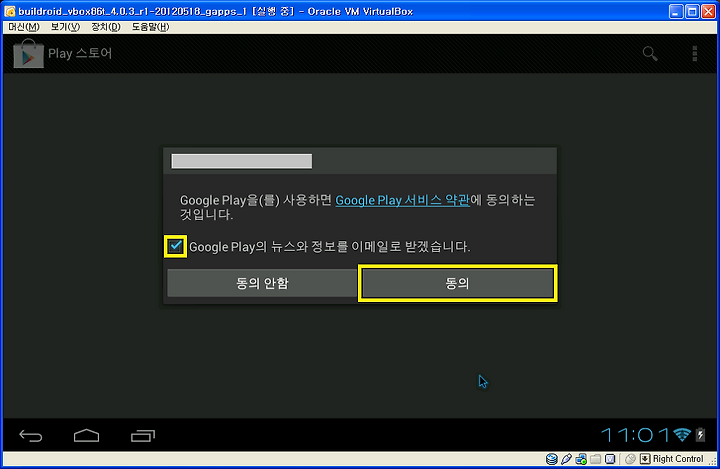This screenshot has height=469, width=720.
Task: Open the 보기(V) menu
Action: coord(65,27)
